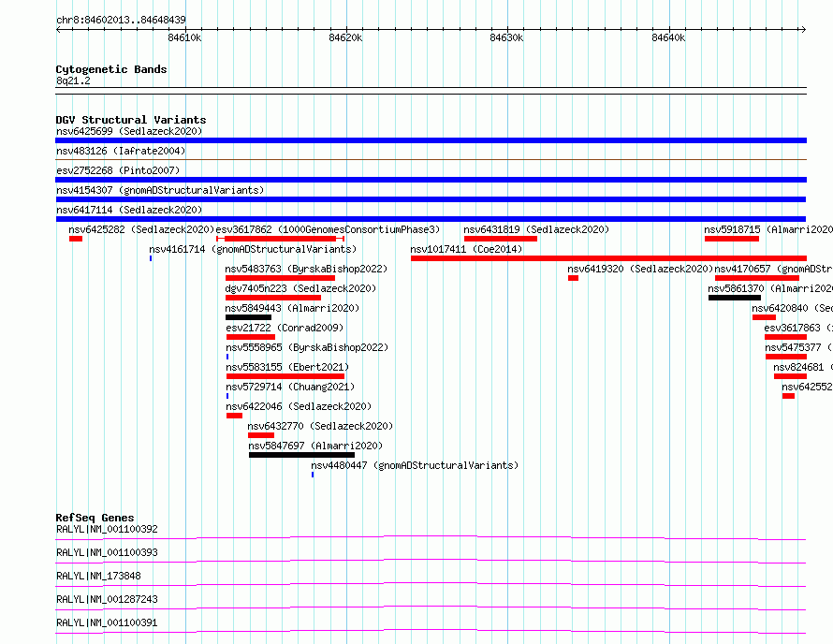
Task: Click the small red bar under nsv6419320
Action: 573,278
